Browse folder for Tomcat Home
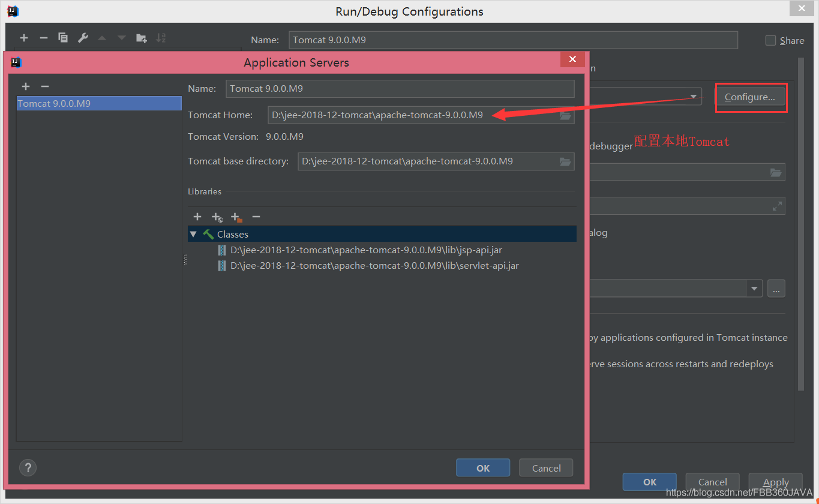The height and width of the screenshot is (504, 819). 565,115
